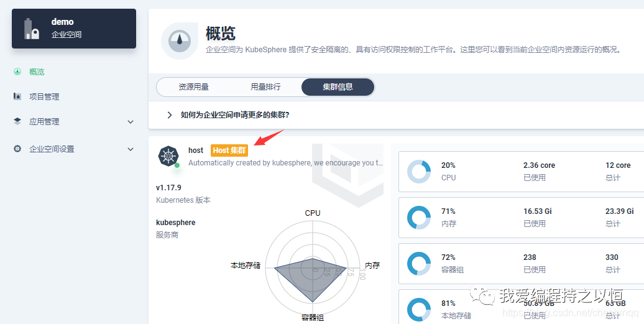Open 企业空间设置 in the sidebar
Image resolution: width=644 pixels, height=324 pixels.
click(52, 149)
